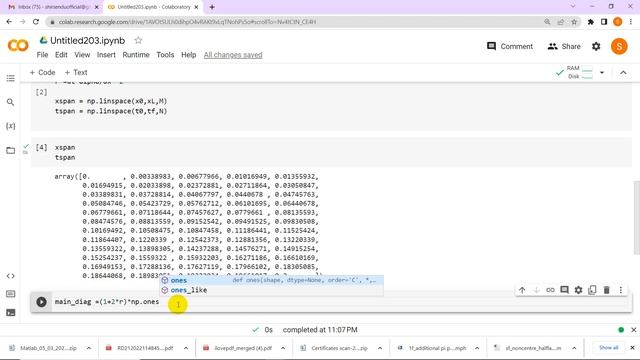Open a new browser tab
This screenshot has width=640, height=360.
pyautogui.click(x=212, y=7)
